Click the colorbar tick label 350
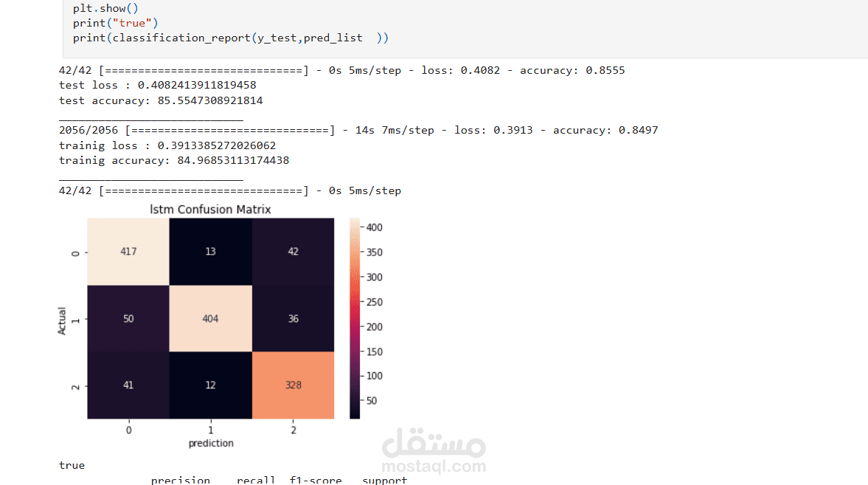 (x=374, y=252)
